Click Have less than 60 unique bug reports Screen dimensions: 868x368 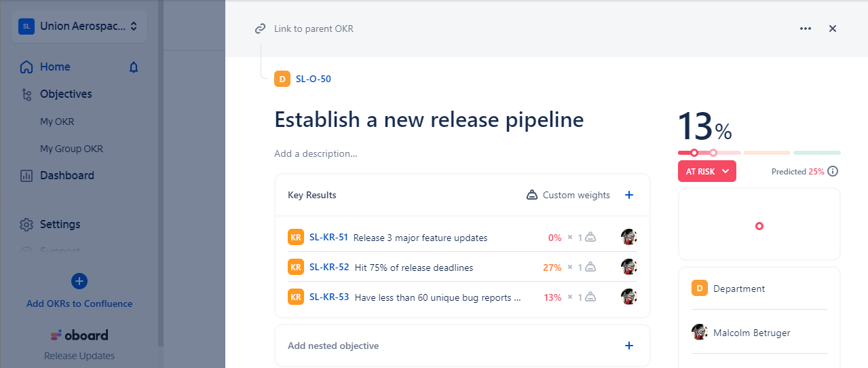pyautogui.click(x=438, y=297)
